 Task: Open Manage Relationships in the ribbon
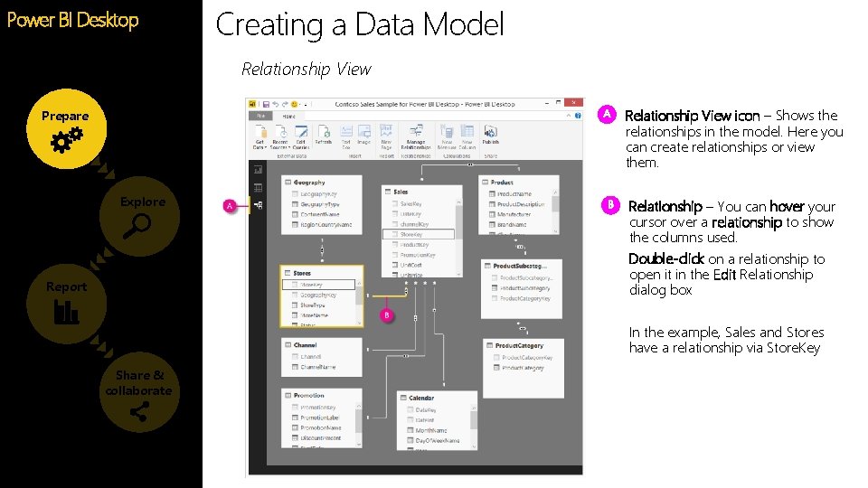coord(416,136)
